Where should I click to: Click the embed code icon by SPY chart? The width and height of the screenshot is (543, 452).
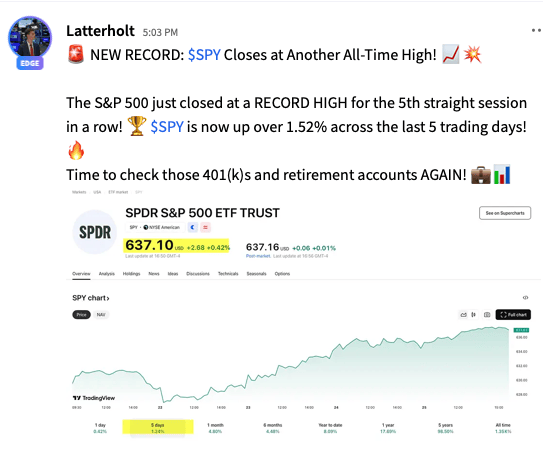pyautogui.click(x=525, y=298)
